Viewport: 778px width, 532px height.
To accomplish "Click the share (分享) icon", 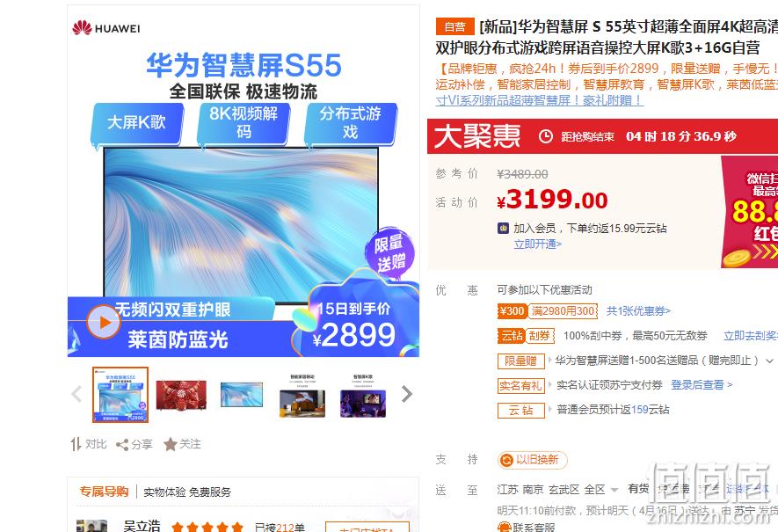I will 122,445.
